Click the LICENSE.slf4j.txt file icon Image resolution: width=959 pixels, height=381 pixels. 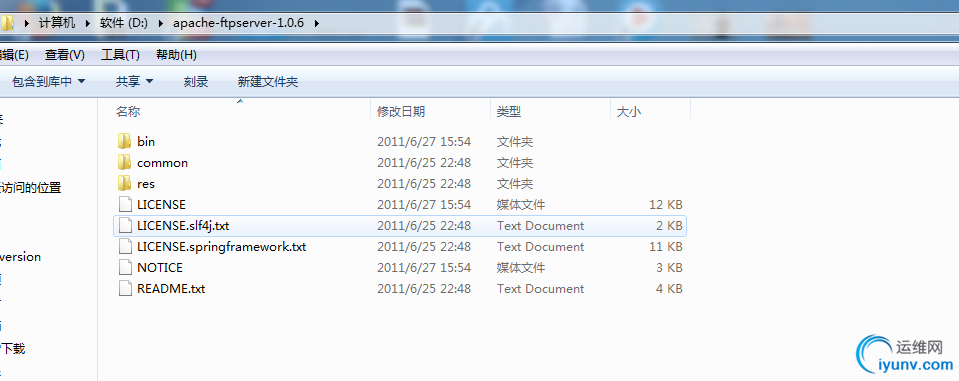(125, 226)
